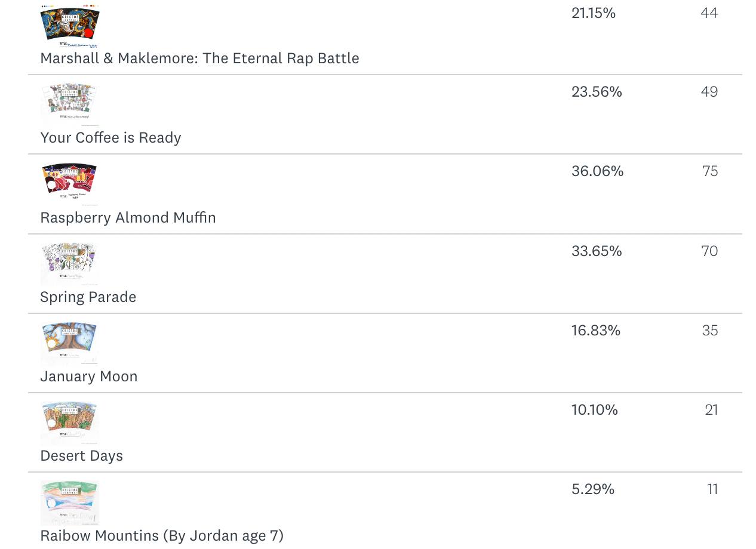Select the January Moon label
Viewport: 756px width, 549px height.
tap(88, 377)
